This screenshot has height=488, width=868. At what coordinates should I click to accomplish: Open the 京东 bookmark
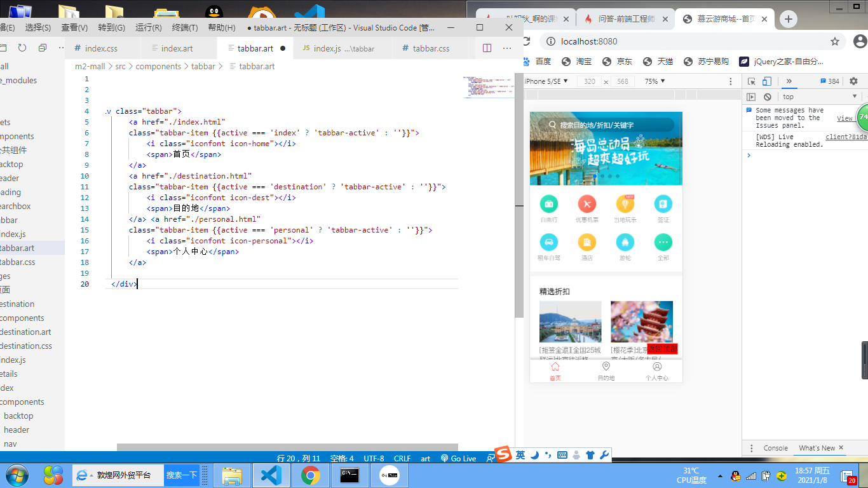617,62
